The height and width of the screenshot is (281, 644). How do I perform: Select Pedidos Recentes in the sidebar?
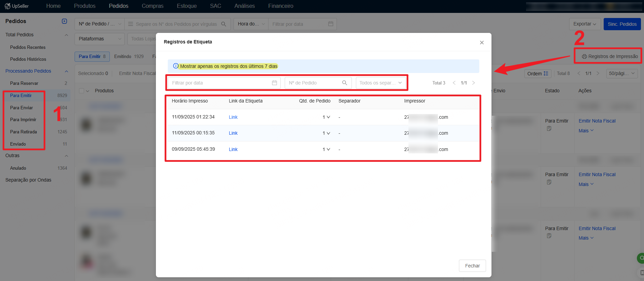pos(28,47)
